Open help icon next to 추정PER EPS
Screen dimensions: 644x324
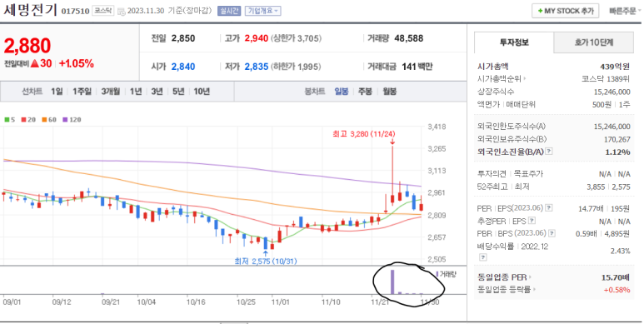(532, 221)
